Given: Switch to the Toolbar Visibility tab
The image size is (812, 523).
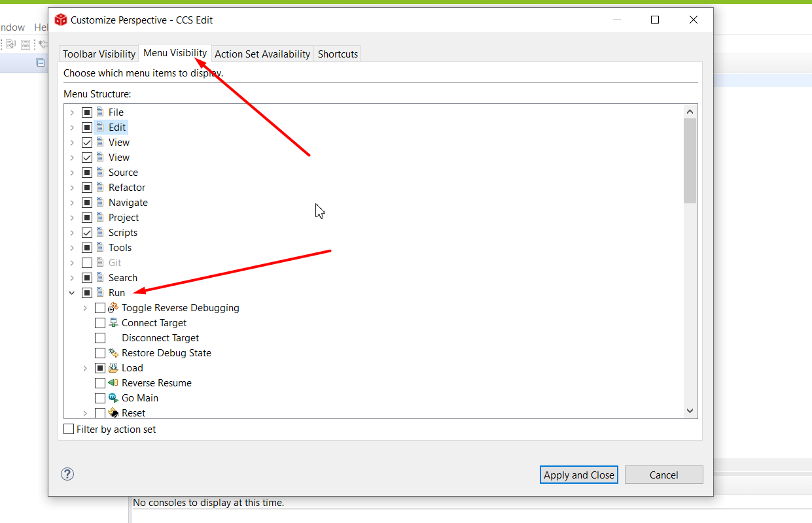Looking at the screenshot, I should pyautogui.click(x=99, y=54).
